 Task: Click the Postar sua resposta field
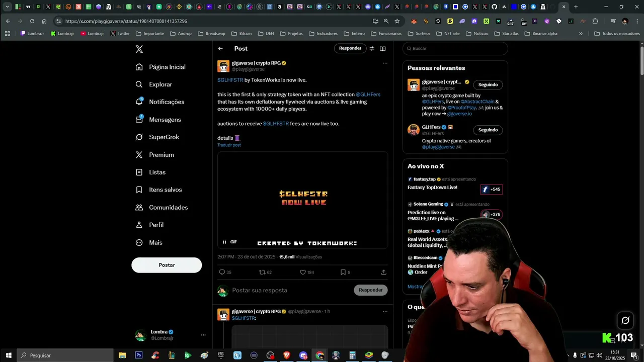point(291,290)
